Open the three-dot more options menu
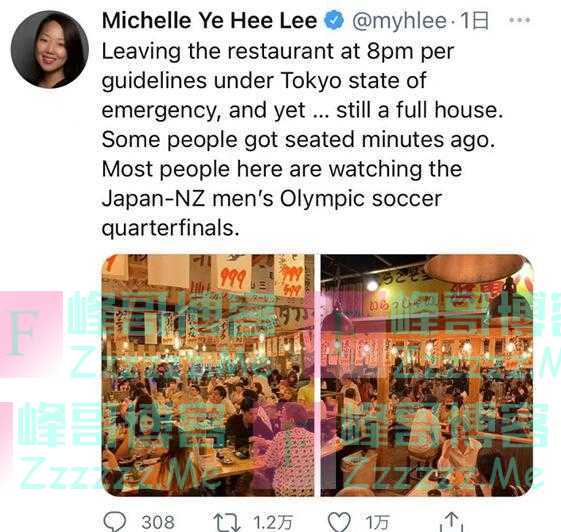 tap(519, 20)
